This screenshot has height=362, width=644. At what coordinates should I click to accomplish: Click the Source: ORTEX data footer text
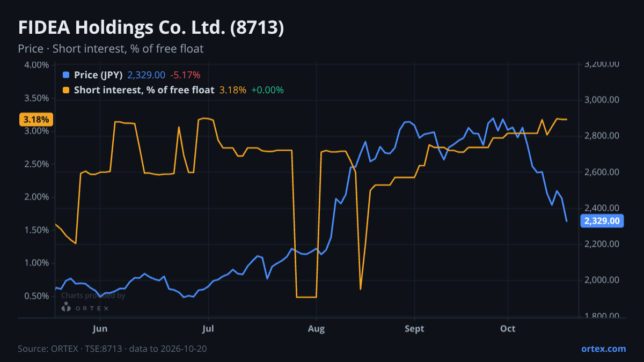click(112, 349)
